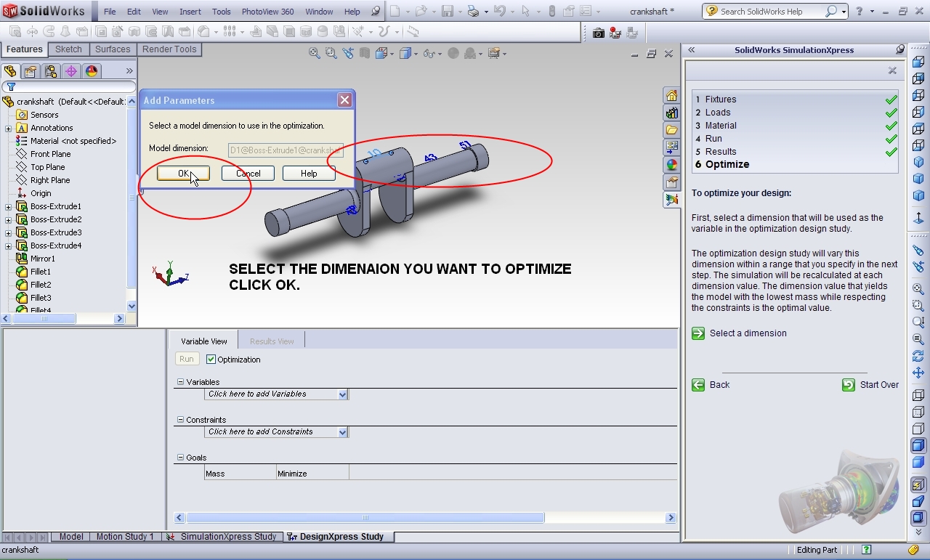Click the 'Select a dimension' link

coord(748,333)
